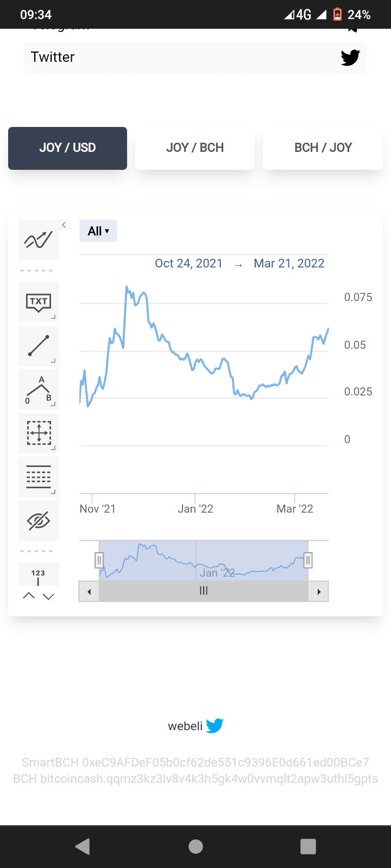Open the All range dropdown

[x=98, y=231]
